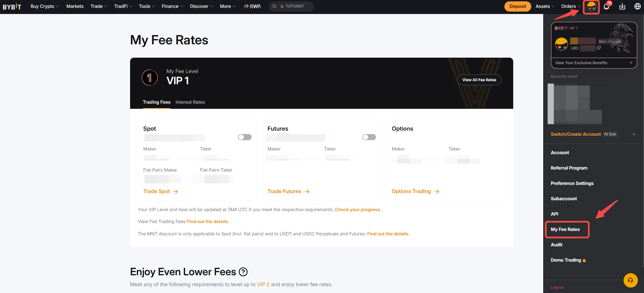Open the Audit menu entry
This screenshot has width=644, height=293.
point(556,245)
